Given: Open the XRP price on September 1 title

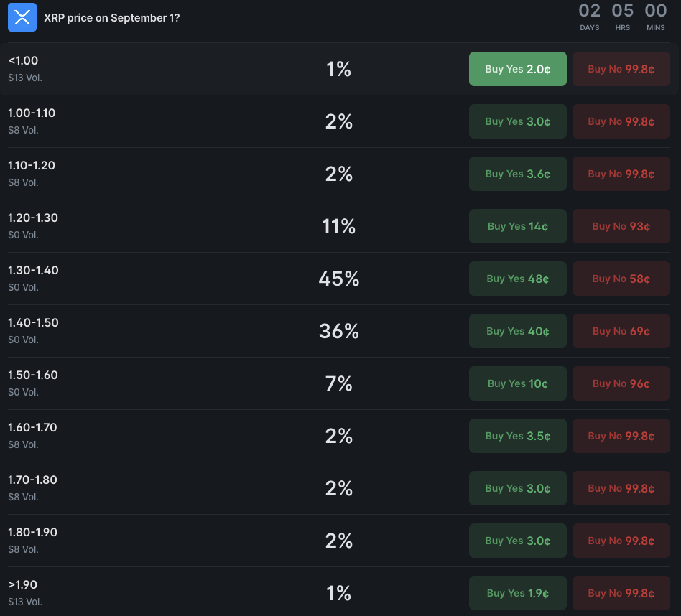Looking at the screenshot, I should 111,18.
